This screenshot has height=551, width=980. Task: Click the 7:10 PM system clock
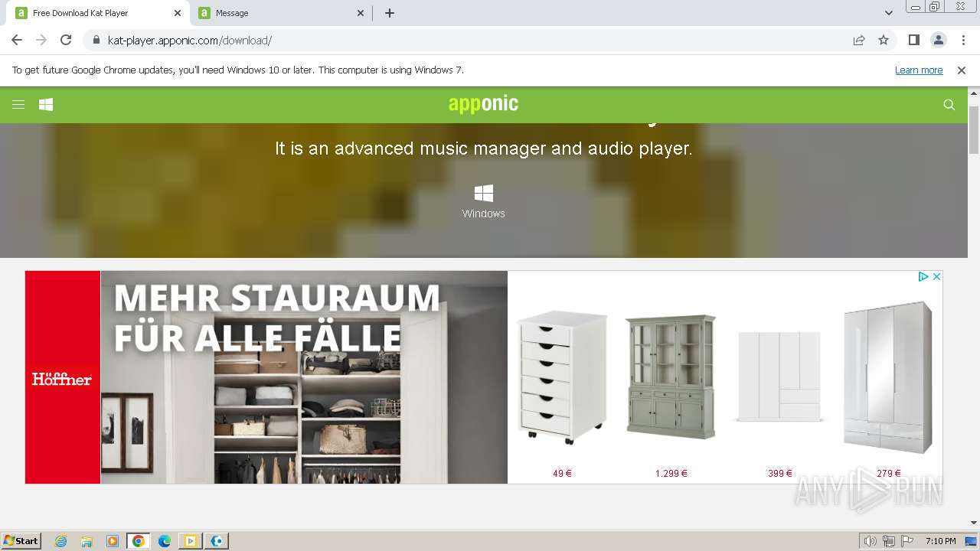[x=940, y=541]
